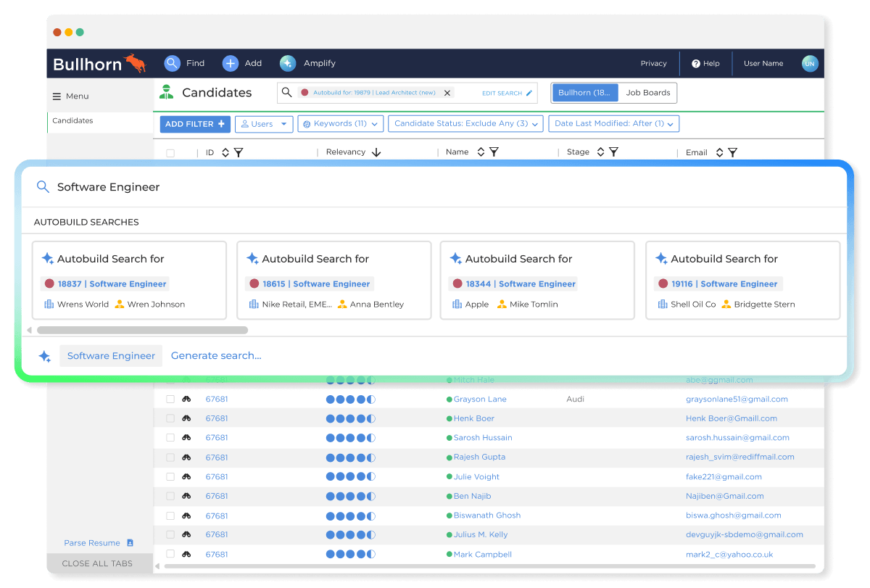The height and width of the screenshot is (588, 870).
Task: Click the red status dot on card 18837
Action: pyautogui.click(x=49, y=284)
